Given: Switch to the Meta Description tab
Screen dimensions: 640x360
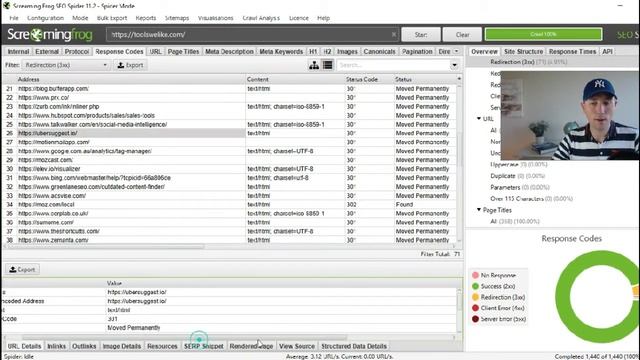Looking at the screenshot, I should click(x=229, y=51).
